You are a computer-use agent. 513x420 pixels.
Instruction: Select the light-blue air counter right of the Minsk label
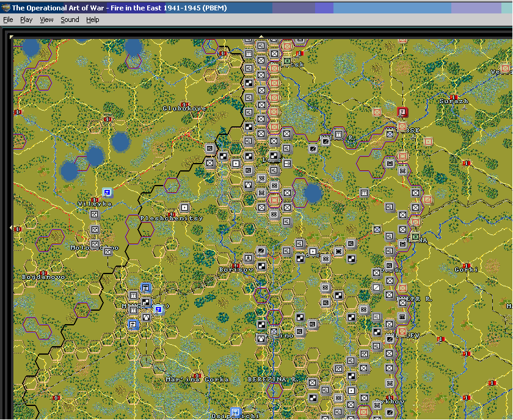pos(158,309)
